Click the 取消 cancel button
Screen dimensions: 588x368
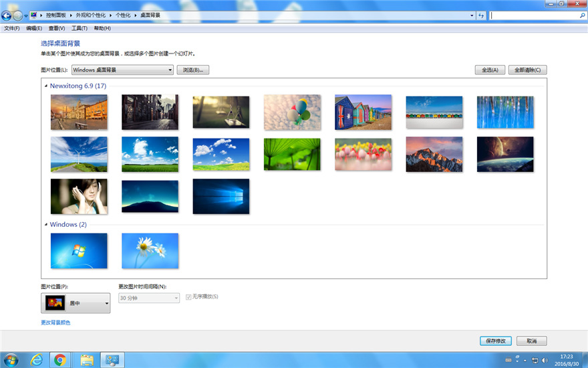click(x=531, y=341)
